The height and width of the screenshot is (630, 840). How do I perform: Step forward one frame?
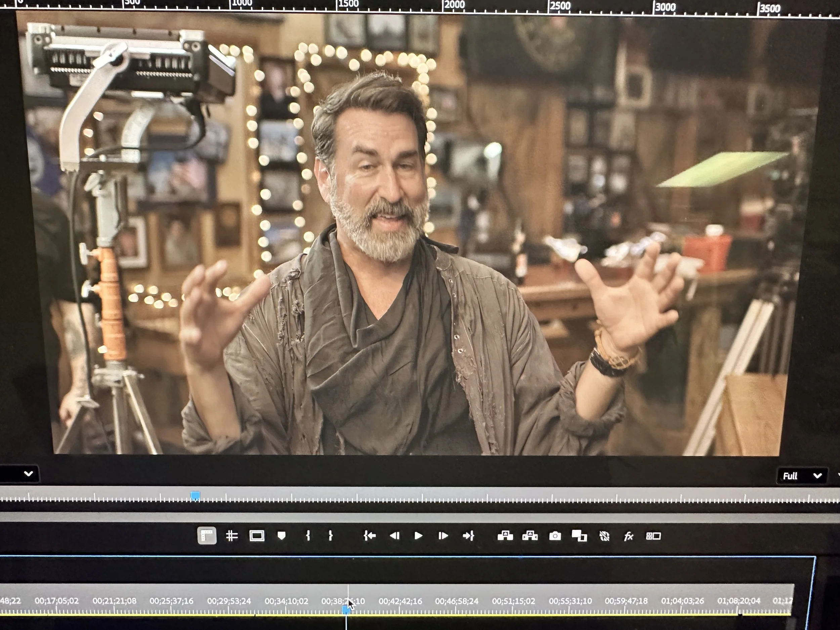tap(443, 536)
